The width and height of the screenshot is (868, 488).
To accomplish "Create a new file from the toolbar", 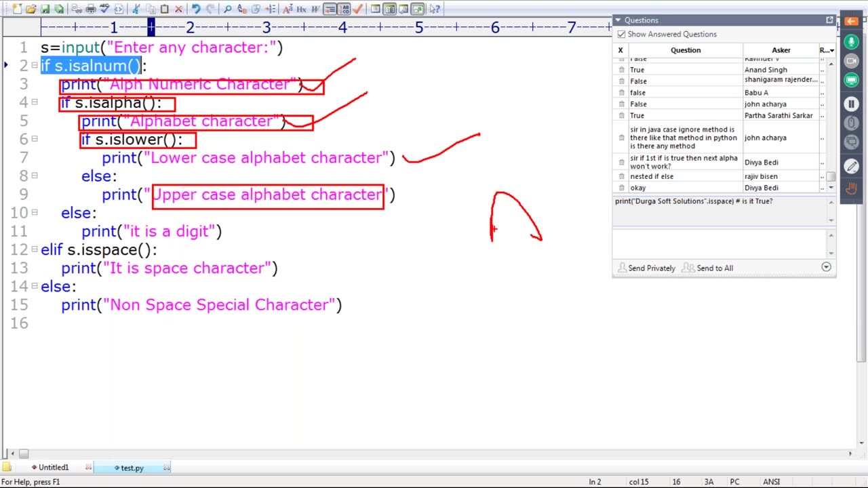I will [16, 9].
